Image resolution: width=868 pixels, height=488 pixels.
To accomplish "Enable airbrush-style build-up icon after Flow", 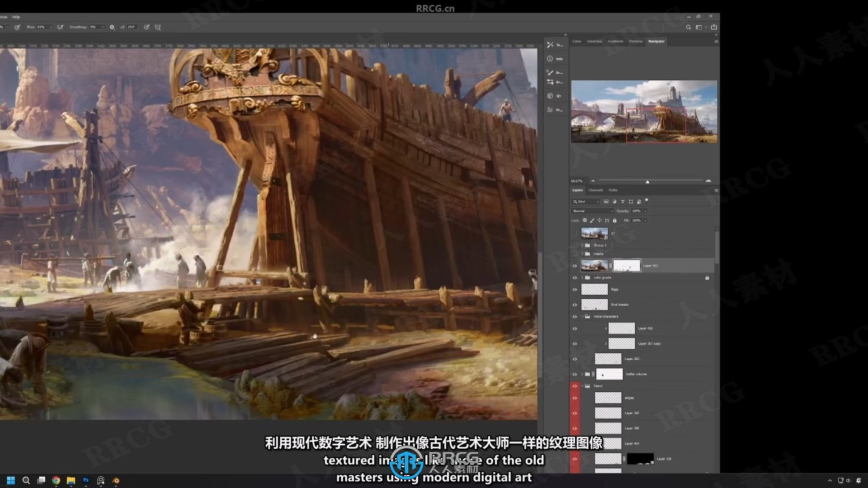I will (x=60, y=27).
